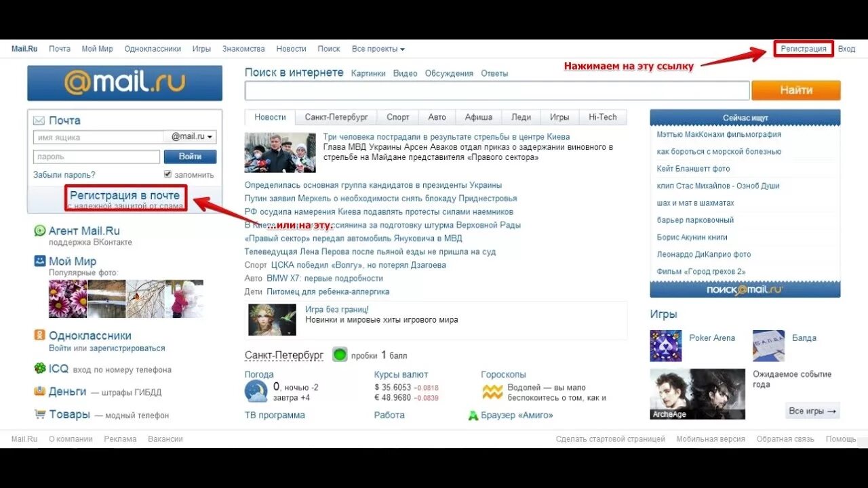868x488 pixels.
Task: Open the ArcheAge game banner image
Action: (x=697, y=394)
